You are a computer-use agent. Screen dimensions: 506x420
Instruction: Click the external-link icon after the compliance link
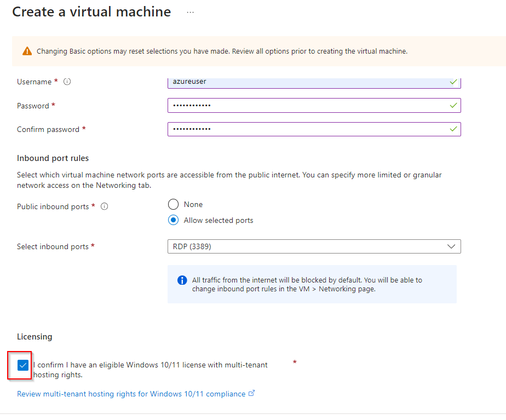(x=252, y=393)
